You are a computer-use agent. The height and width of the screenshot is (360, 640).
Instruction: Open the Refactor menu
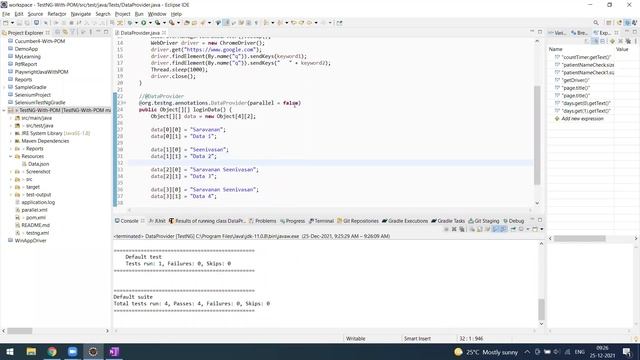57,14
